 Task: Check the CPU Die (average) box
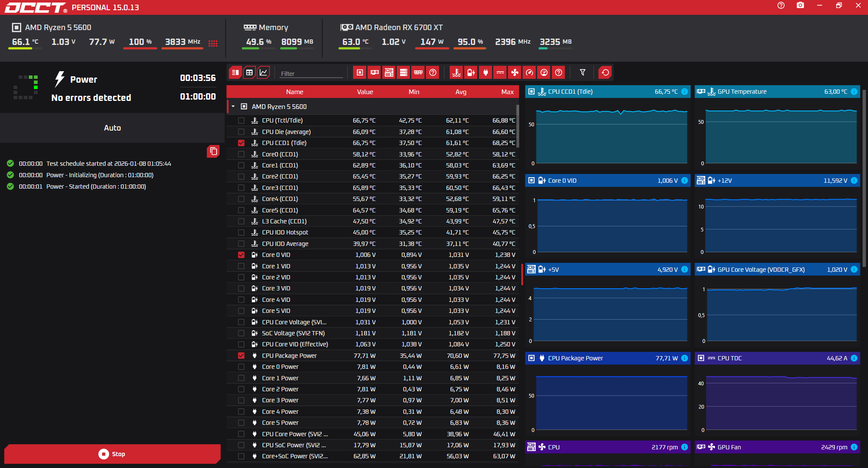pos(241,132)
